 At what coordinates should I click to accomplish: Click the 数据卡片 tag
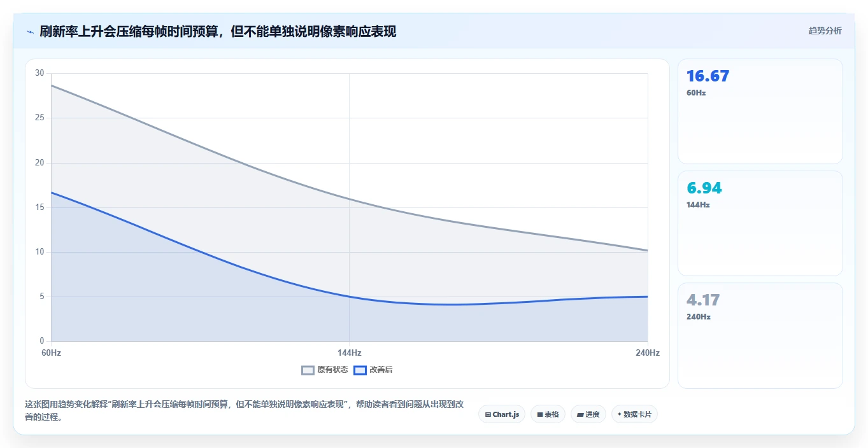634,414
